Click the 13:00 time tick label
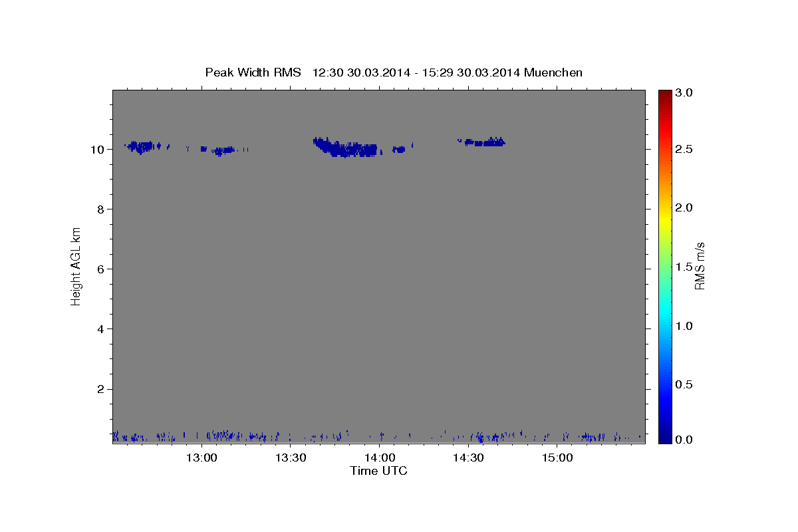 [201, 458]
